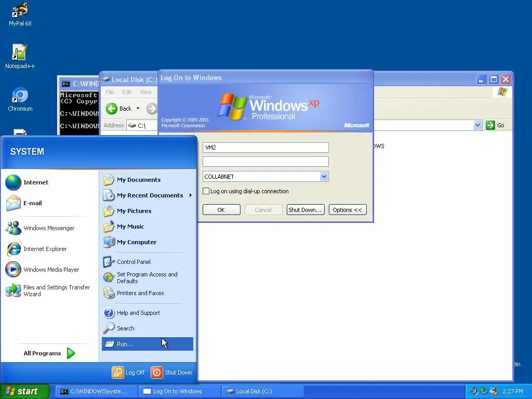
Task: Open the Back history dropdown arrow
Action: (138, 109)
